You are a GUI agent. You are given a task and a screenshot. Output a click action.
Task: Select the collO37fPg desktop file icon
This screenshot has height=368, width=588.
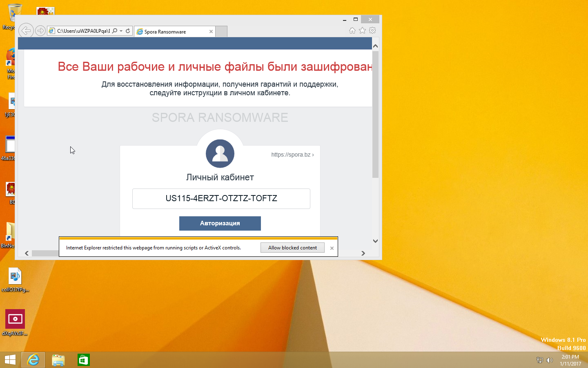click(15, 280)
